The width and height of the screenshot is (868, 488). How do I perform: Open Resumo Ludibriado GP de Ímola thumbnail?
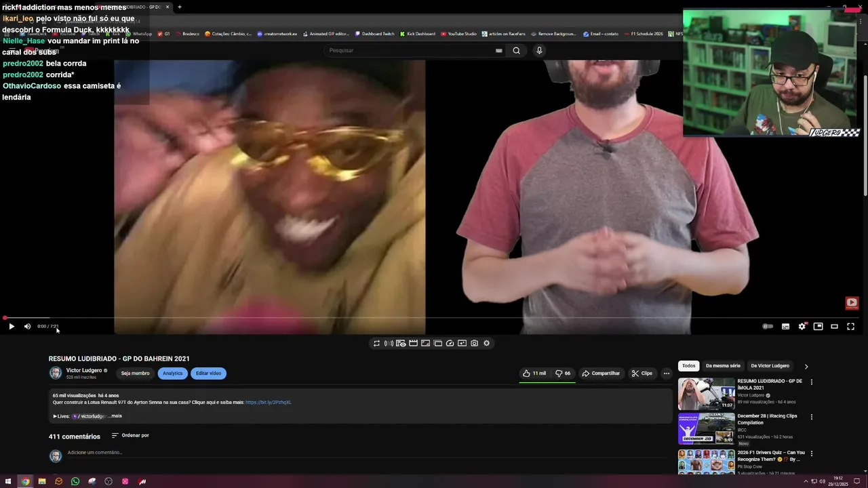tap(706, 394)
